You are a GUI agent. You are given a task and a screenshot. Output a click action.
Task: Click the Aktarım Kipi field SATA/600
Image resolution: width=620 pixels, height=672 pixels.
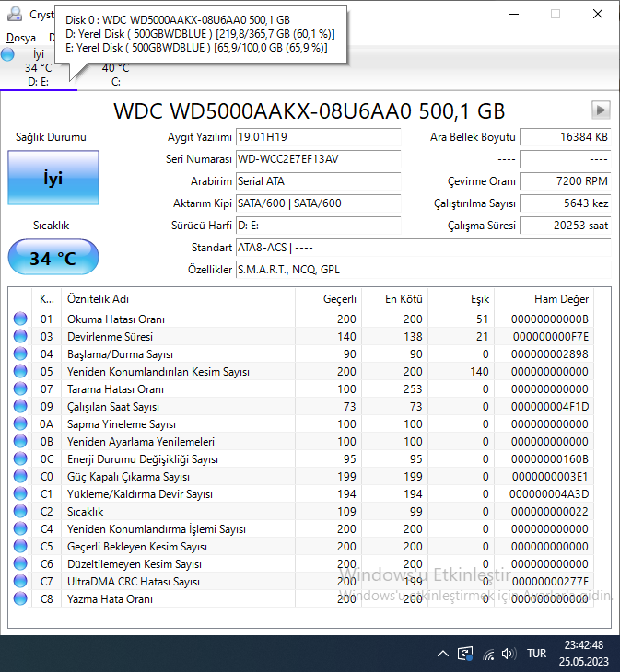tap(318, 203)
